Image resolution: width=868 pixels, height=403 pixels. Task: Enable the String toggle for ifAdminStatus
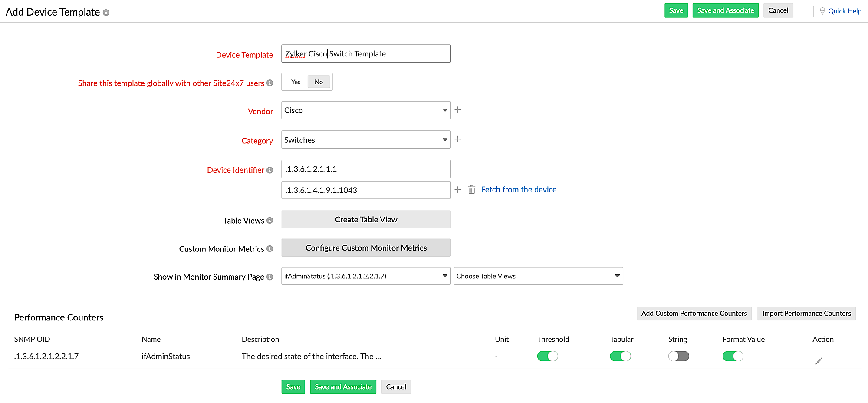coord(678,357)
